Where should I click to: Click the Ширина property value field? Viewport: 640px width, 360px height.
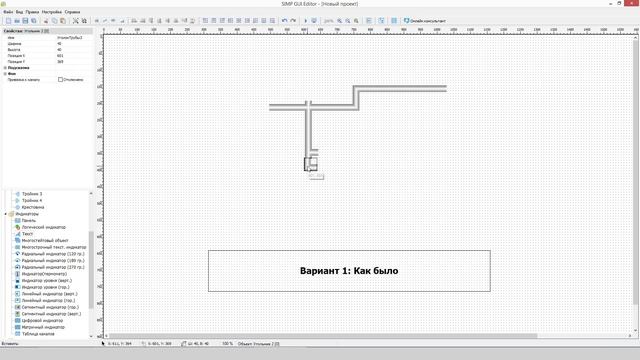[74, 44]
